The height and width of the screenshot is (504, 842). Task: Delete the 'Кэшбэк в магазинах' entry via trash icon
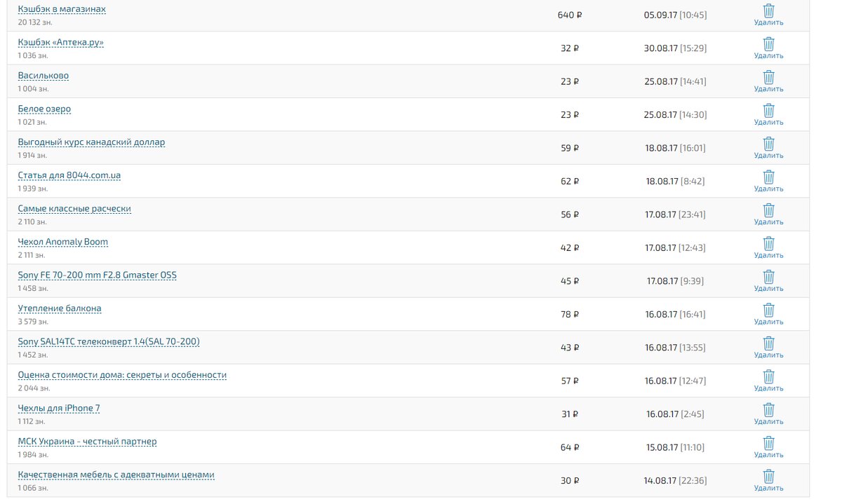point(768,11)
